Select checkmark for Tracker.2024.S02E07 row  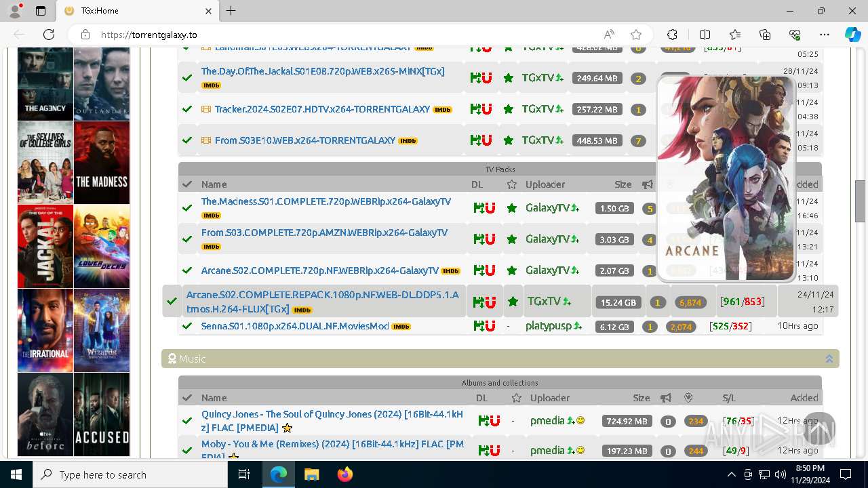point(187,109)
